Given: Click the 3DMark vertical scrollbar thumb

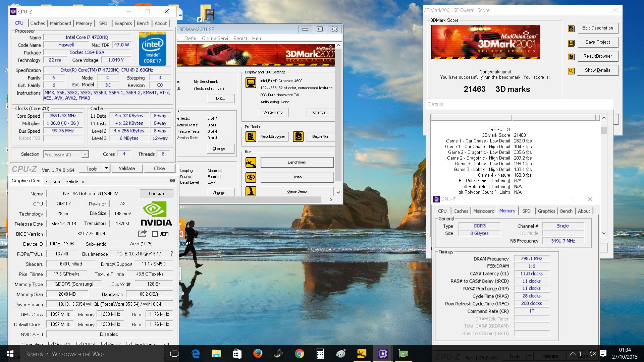Looking at the screenshot, I should click(x=338, y=114).
